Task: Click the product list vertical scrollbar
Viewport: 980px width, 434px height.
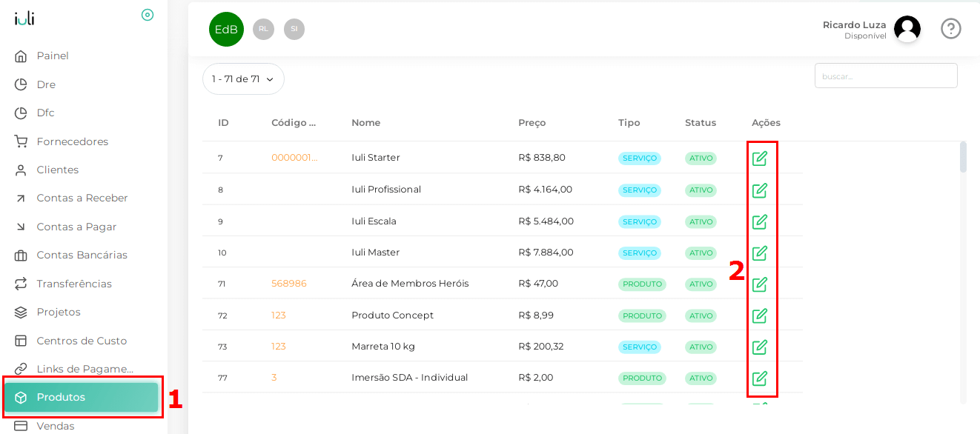Action: [x=963, y=157]
